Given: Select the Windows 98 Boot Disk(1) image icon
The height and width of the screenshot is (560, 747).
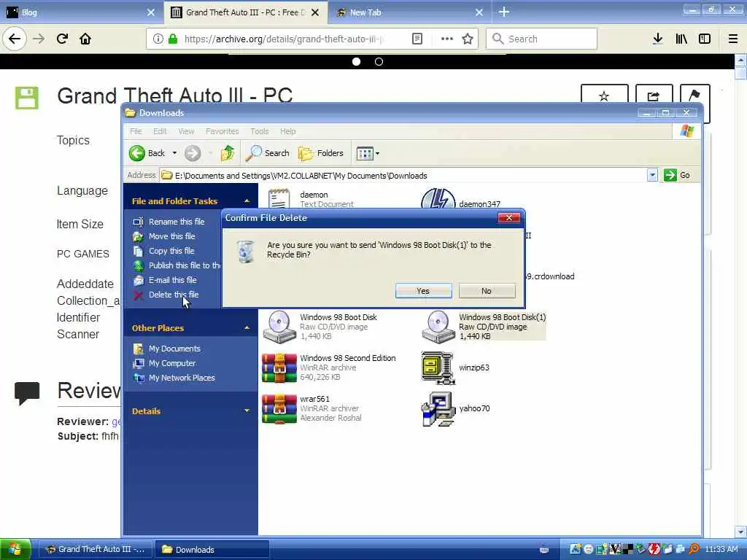Looking at the screenshot, I should click(x=438, y=327).
